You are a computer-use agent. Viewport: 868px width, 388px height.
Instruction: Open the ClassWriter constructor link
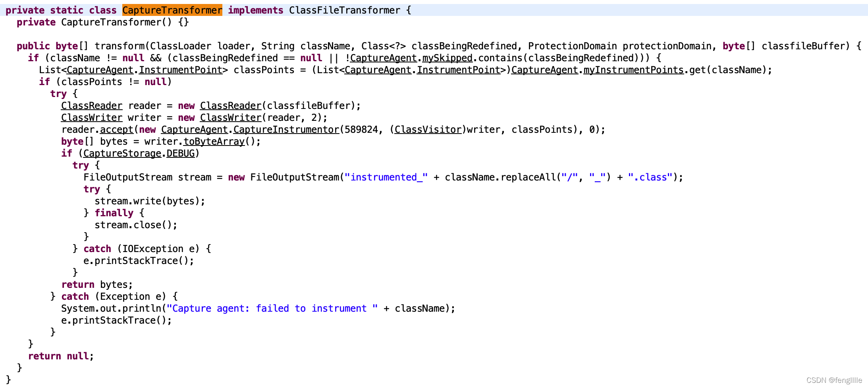[x=231, y=118]
